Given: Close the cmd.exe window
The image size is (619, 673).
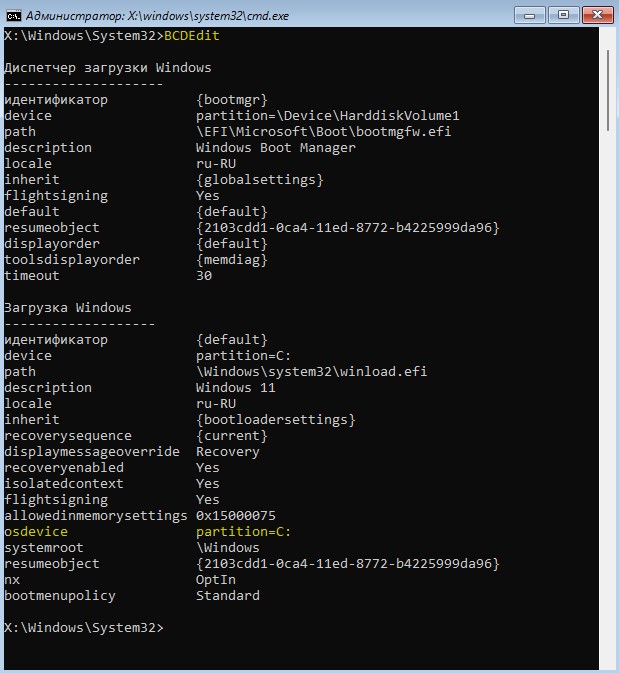Looking at the screenshot, I should point(598,15).
